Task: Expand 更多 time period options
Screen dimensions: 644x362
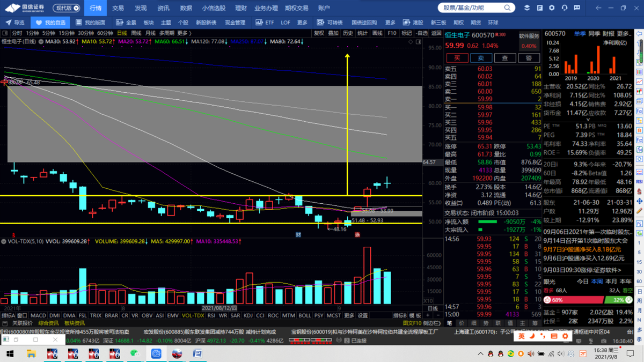Action: [x=182, y=33]
